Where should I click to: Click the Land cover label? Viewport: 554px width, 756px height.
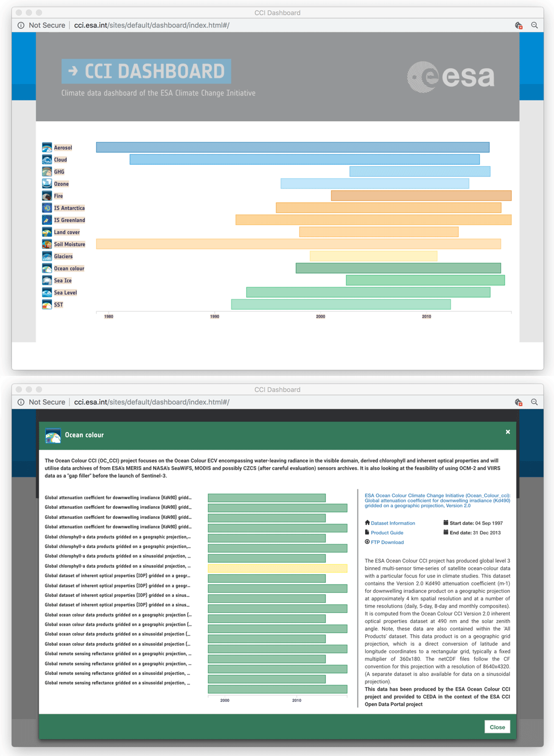click(x=67, y=232)
